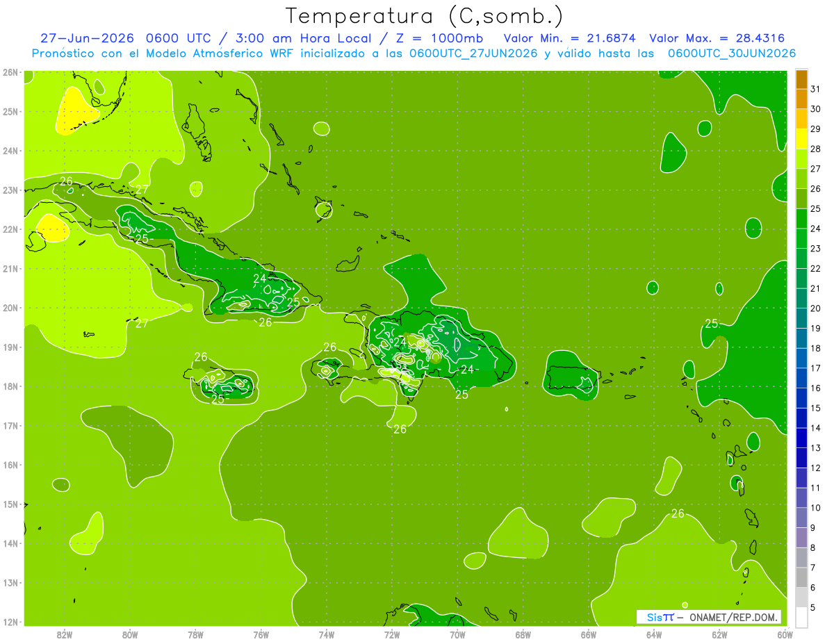Click the "68W" longitude label
The width and height of the screenshot is (834, 644).
point(523,634)
